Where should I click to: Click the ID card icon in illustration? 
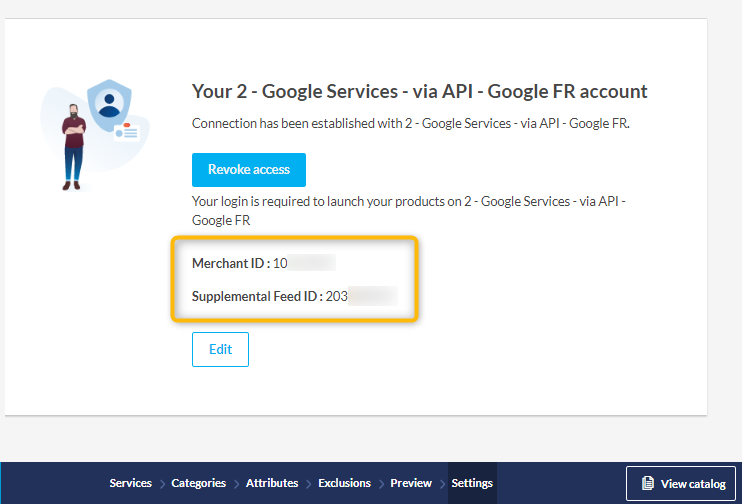click(126, 132)
